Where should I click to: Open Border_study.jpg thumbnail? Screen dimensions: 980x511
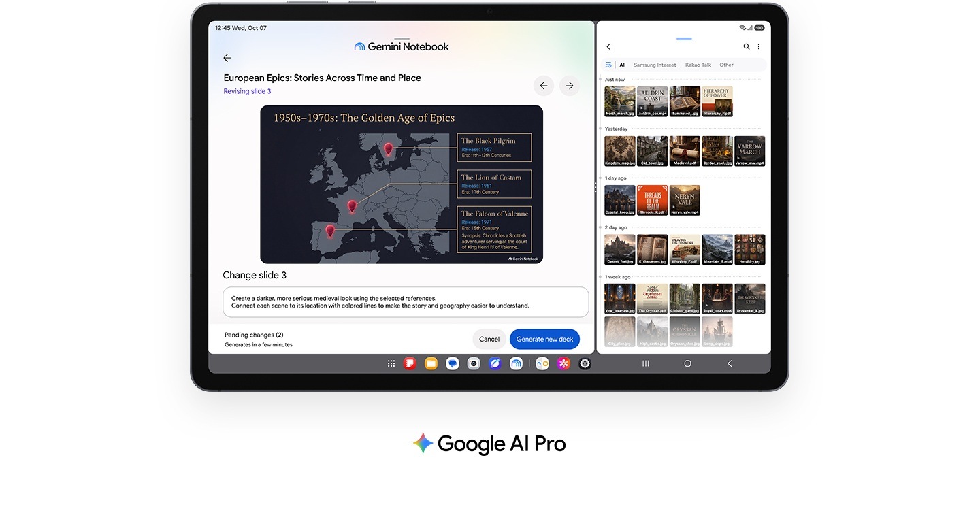coord(717,151)
